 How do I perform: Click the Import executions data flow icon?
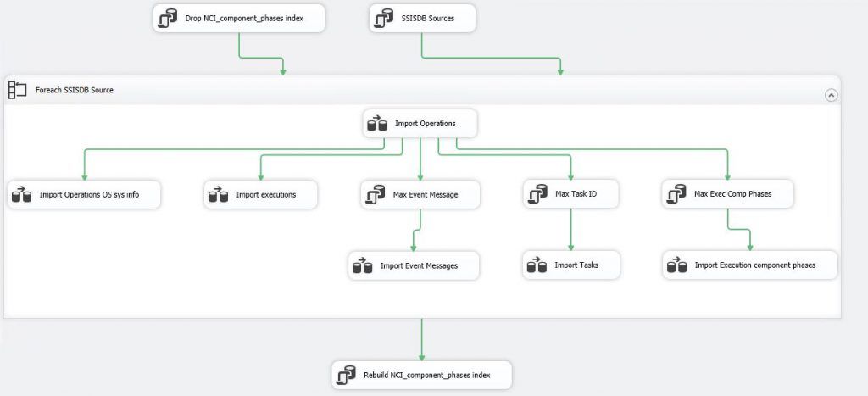(218, 195)
